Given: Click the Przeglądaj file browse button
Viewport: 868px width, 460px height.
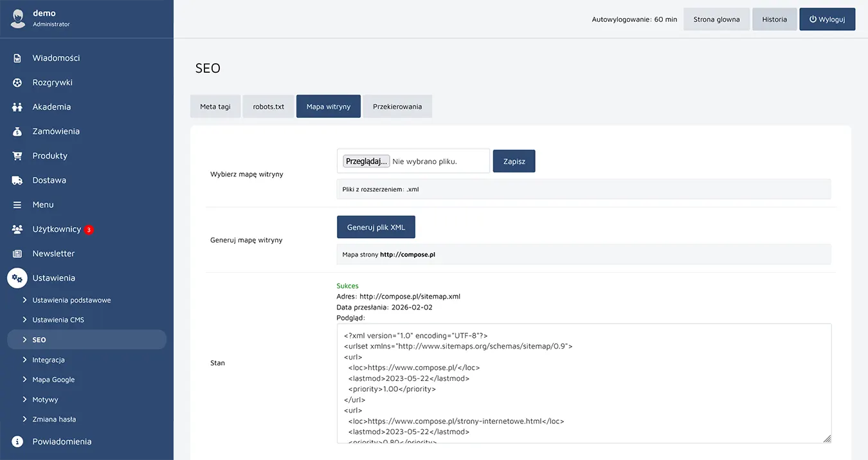Looking at the screenshot, I should coord(366,161).
